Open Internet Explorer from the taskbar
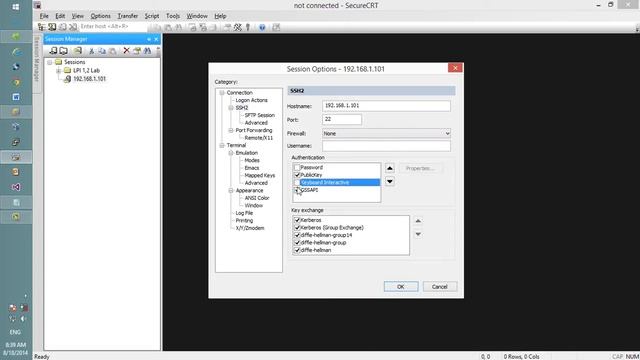Screen dimensions: 640x360 (16, 52)
